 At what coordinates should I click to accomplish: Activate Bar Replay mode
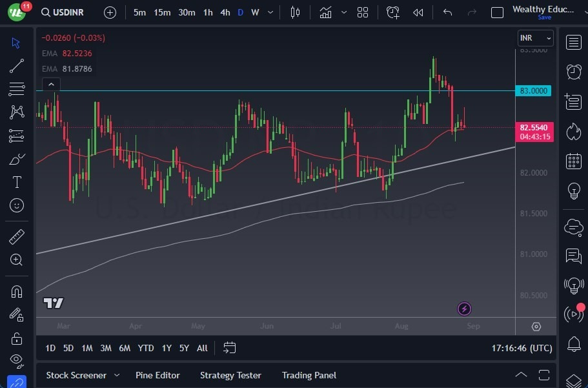(x=417, y=12)
